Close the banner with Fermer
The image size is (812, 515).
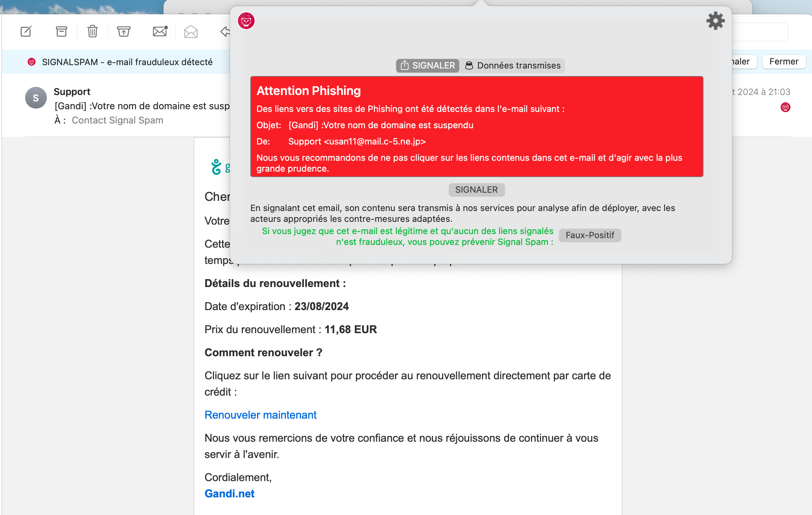click(784, 62)
